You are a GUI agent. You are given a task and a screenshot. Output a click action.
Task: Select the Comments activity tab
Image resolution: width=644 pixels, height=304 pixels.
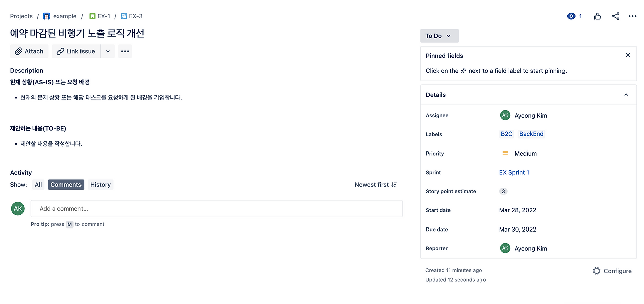66,185
